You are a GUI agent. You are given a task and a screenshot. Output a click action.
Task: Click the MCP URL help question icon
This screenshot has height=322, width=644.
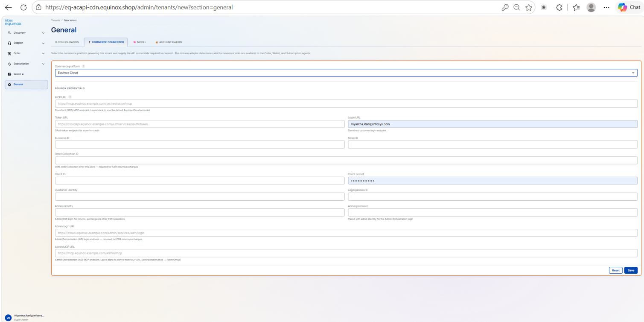[70, 97]
